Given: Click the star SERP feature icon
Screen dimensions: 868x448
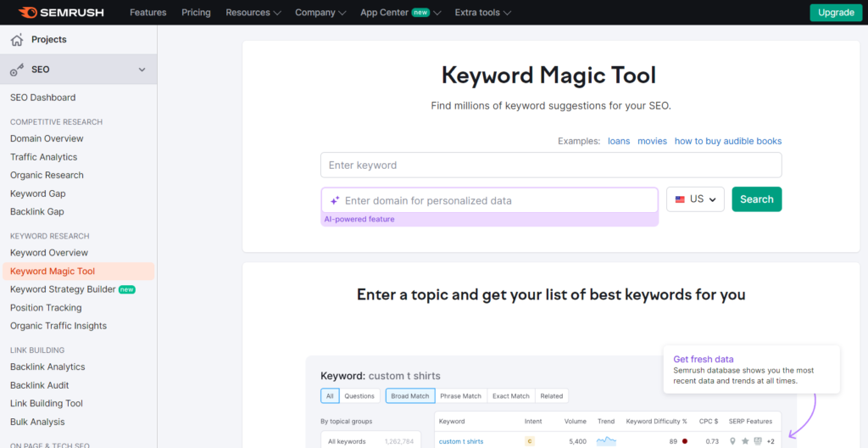Looking at the screenshot, I should click(745, 441).
